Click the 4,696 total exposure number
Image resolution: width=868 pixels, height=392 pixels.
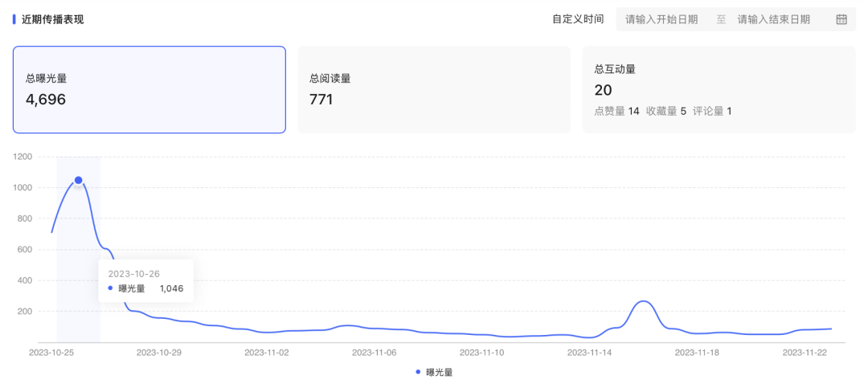(x=46, y=100)
